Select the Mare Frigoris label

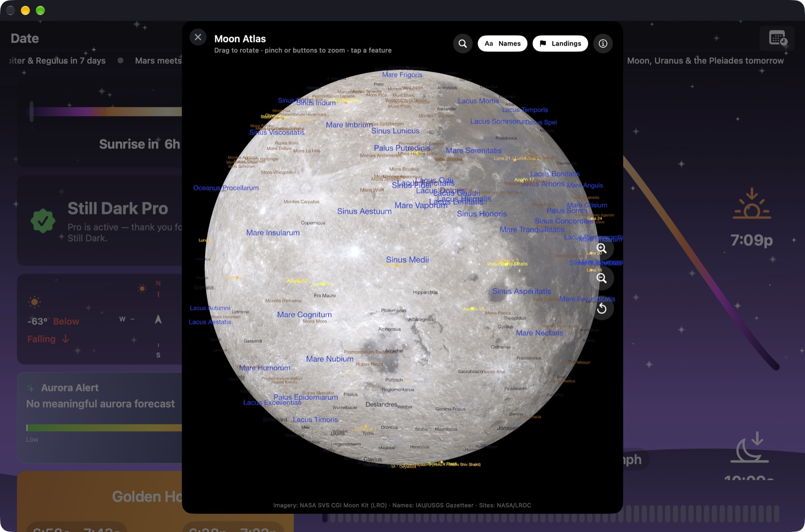coord(402,75)
